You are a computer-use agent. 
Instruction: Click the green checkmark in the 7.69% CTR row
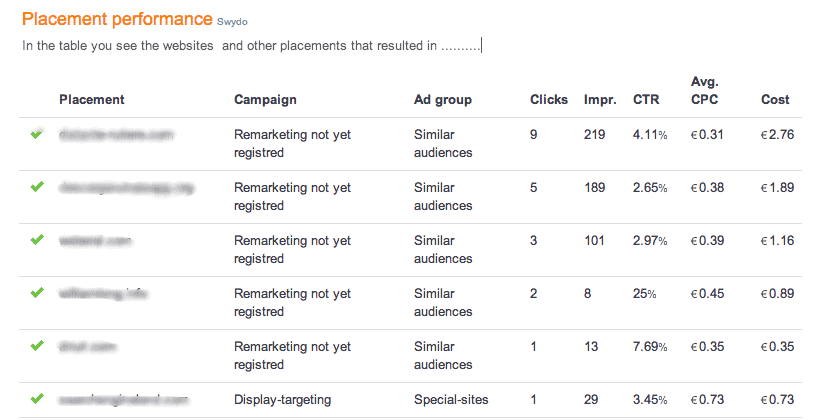coord(37,346)
